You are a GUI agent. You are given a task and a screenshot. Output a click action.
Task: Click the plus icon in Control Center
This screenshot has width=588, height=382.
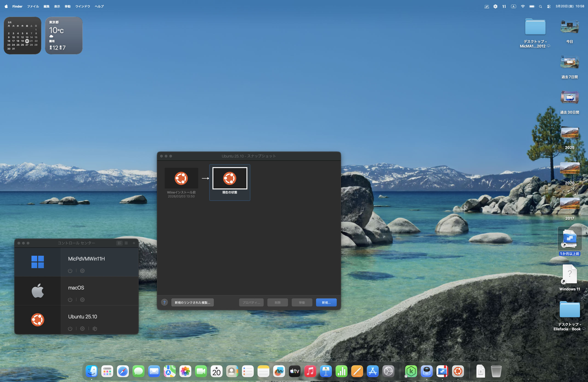click(x=134, y=243)
